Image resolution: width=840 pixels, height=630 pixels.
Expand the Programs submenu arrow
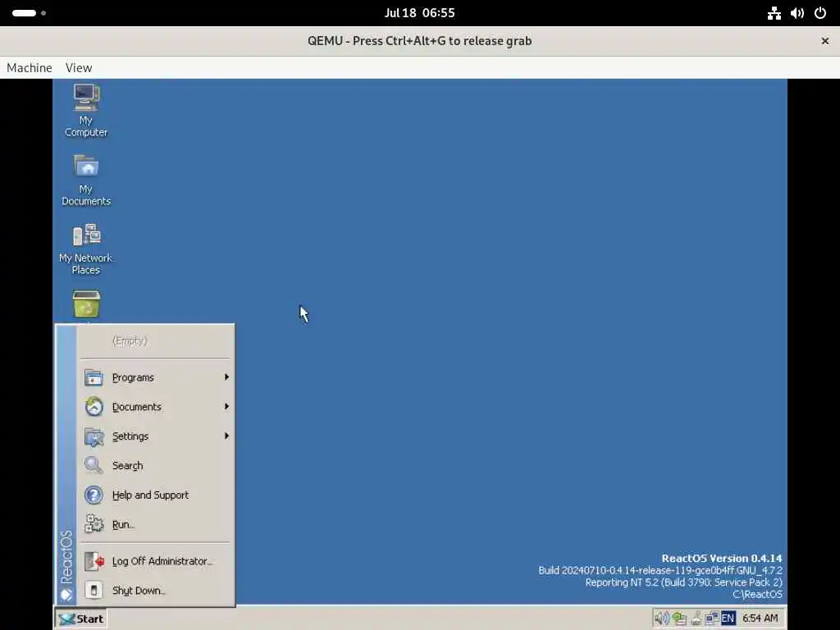226,377
